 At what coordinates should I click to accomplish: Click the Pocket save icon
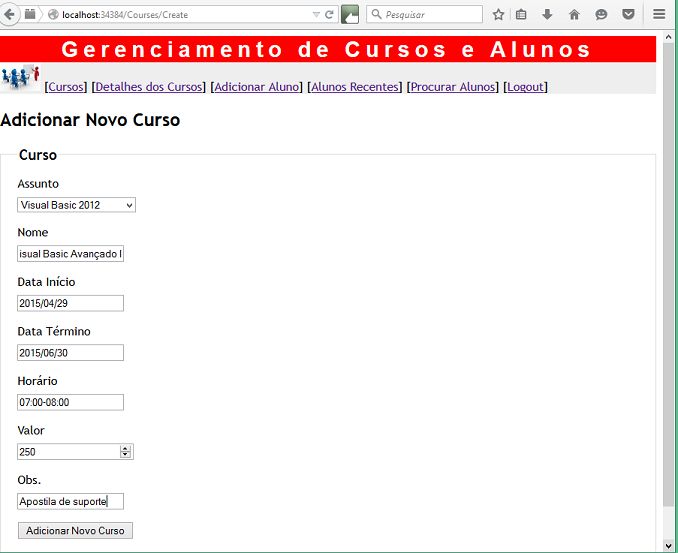(x=628, y=15)
